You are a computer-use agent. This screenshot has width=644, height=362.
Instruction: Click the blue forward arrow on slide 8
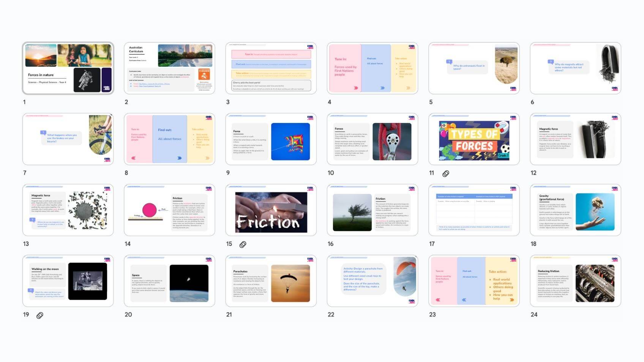pyautogui.click(x=179, y=158)
